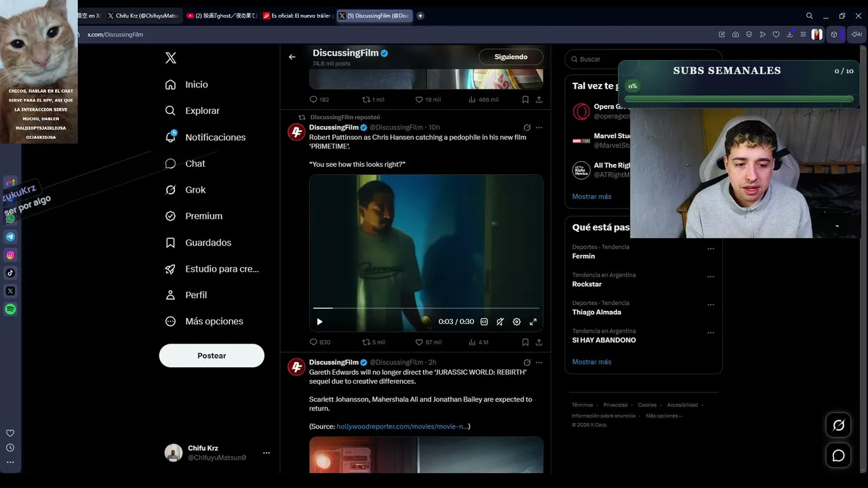Image resolution: width=868 pixels, height=488 pixels.
Task: Open Grok in the X sidebar
Action: 185,190
